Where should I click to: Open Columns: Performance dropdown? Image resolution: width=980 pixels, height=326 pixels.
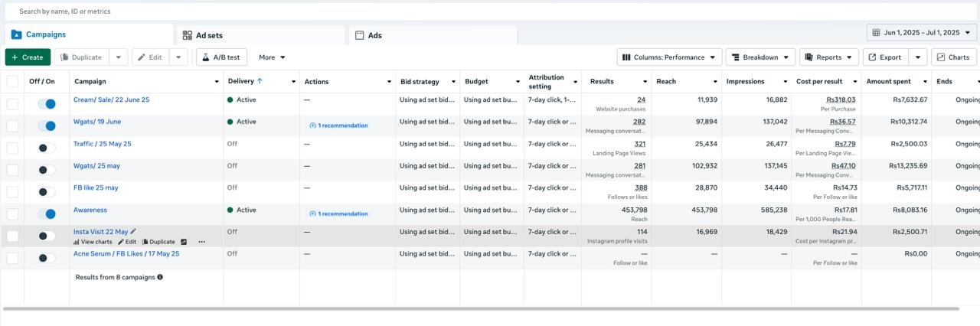[669, 57]
